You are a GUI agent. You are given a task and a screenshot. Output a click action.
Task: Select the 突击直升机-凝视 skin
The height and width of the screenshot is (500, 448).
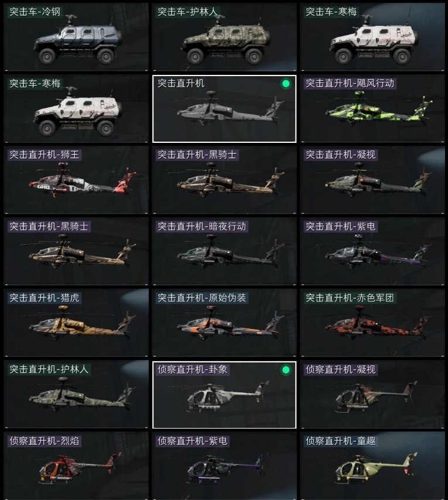tap(372, 180)
